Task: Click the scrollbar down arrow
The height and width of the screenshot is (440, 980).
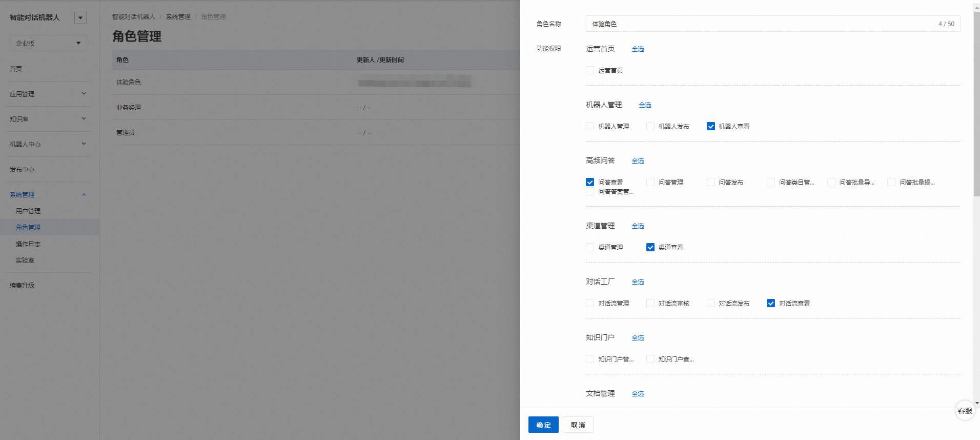Action: coord(976,403)
